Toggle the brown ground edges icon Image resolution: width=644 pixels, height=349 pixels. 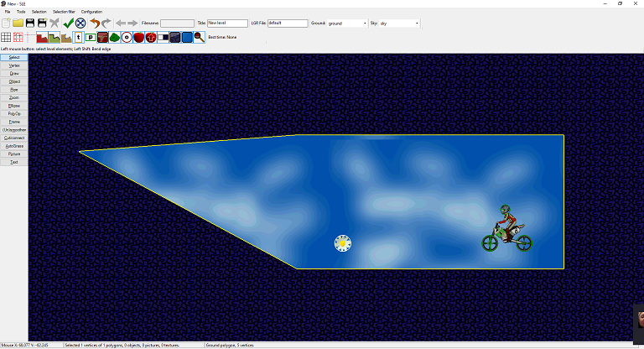(66, 38)
